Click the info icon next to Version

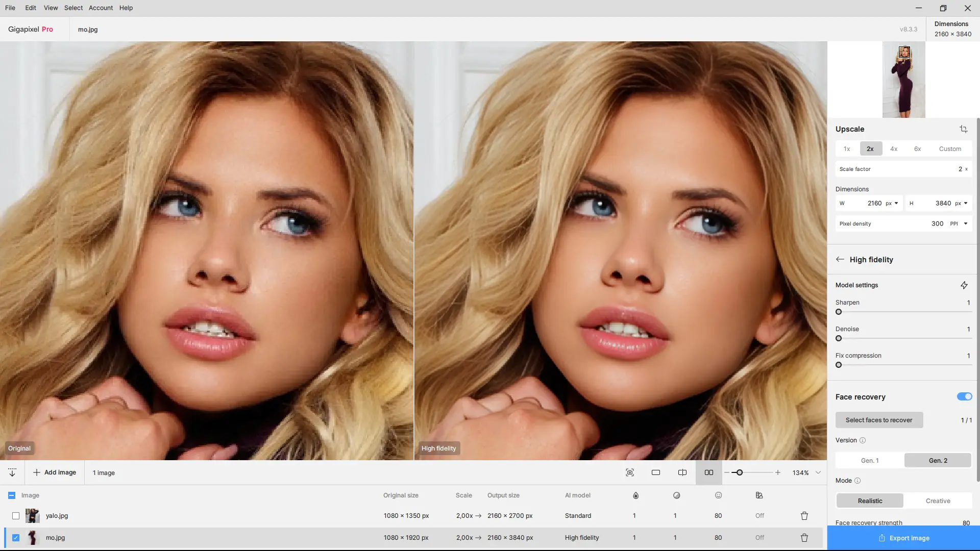tap(863, 440)
